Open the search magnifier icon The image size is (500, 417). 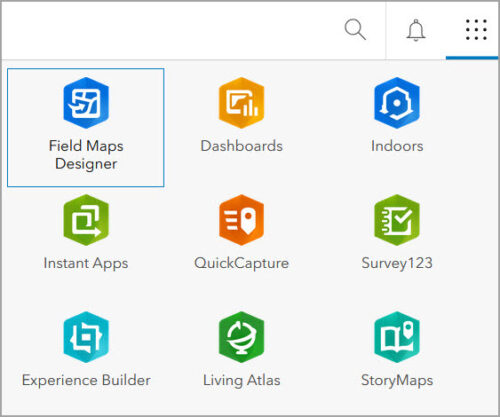355,29
